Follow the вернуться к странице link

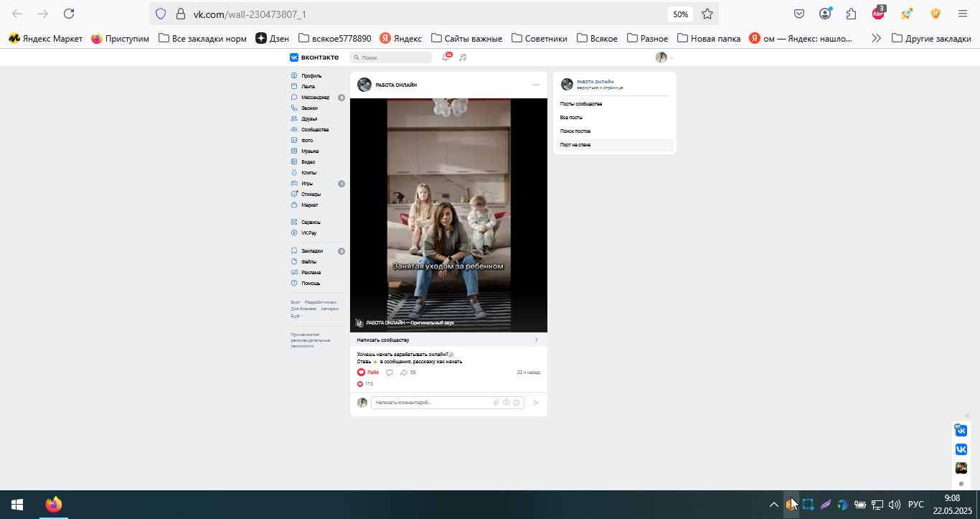coord(600,88)
